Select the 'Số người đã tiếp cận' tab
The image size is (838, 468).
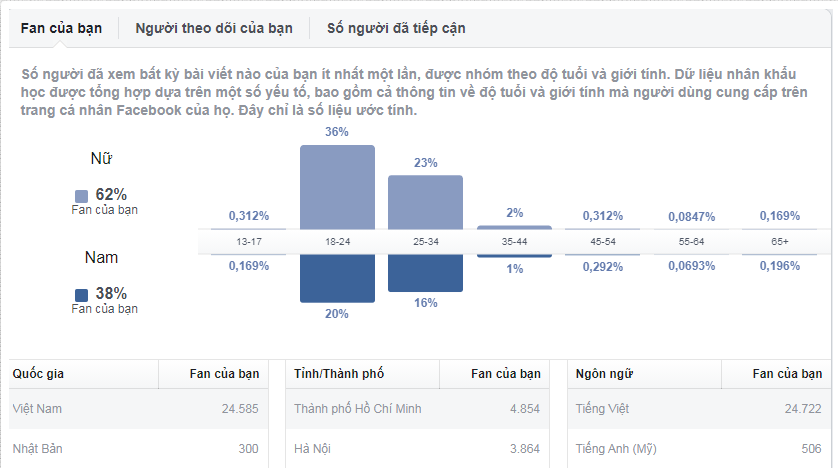396,28
